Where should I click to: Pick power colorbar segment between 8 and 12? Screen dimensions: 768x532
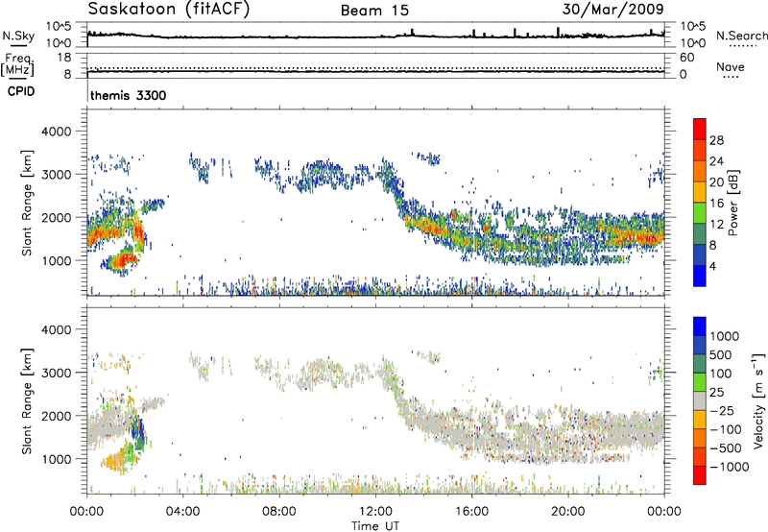coord(700,233)
